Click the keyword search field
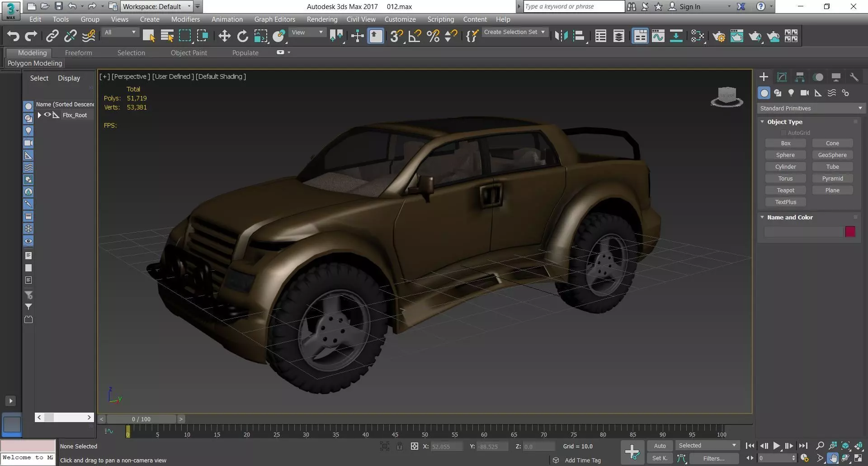 pyautogui.click(x=574, y=6)
